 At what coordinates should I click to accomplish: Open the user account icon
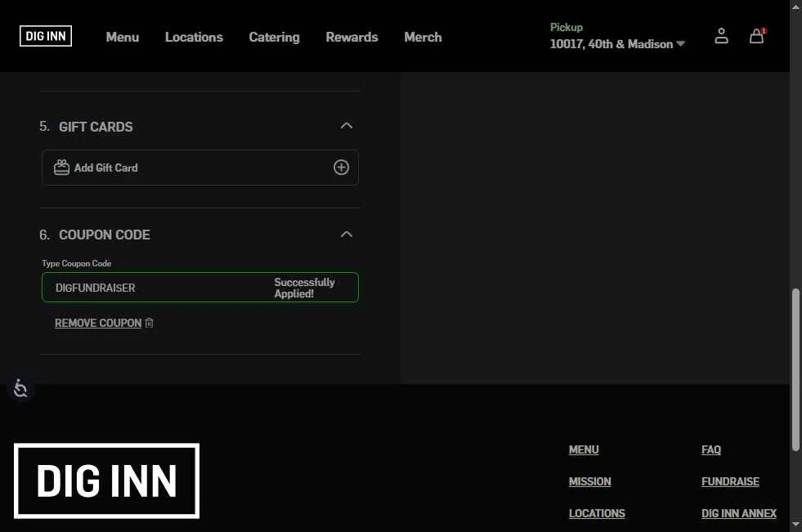point(721,36)
